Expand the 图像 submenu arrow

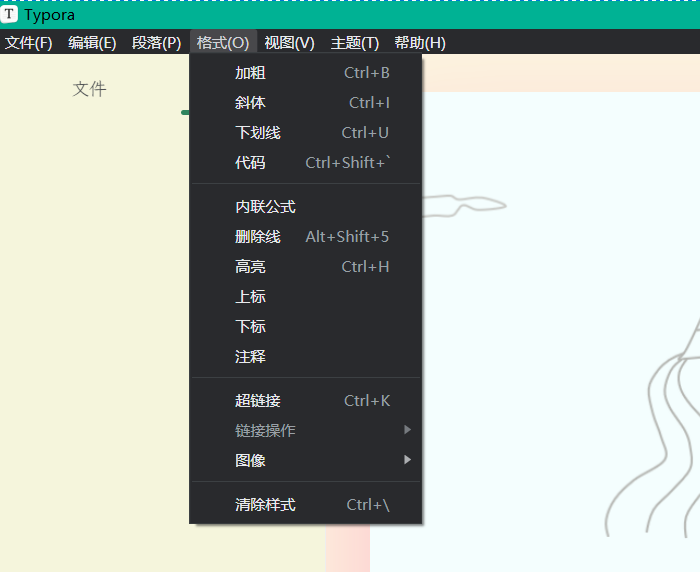tap(407, 459)
